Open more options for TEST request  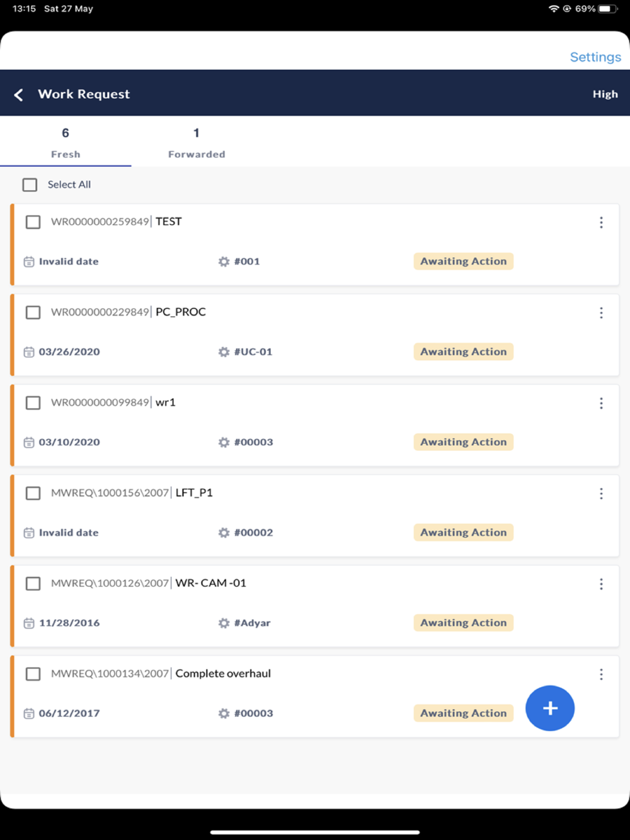601,222
